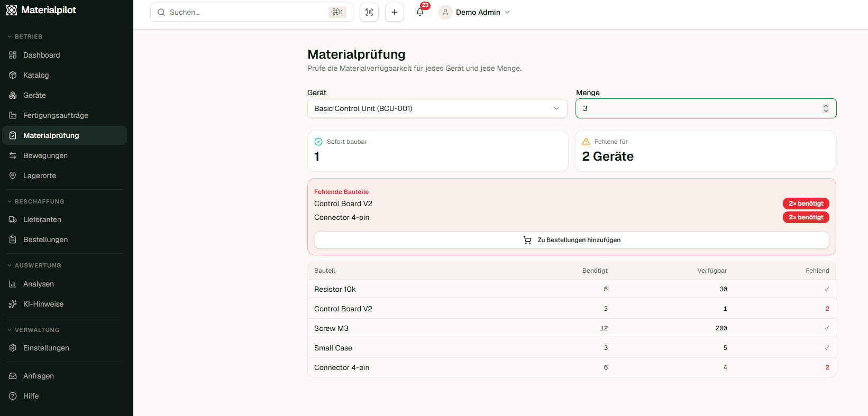Viewport: 868px width, 416px height.
Task: Collapse the AUSWERTUNG sidebar section
Action: click(x=38, y=265)
